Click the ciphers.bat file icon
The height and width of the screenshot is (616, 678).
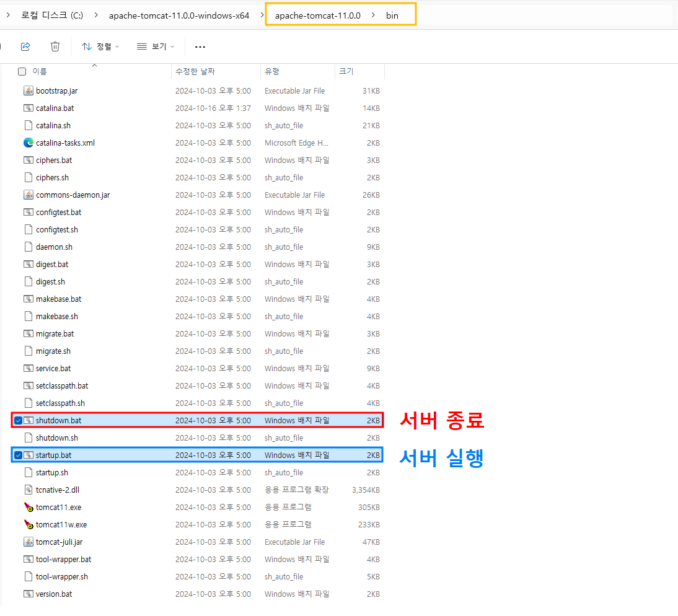pyautogui.click(x=28, y=160)
